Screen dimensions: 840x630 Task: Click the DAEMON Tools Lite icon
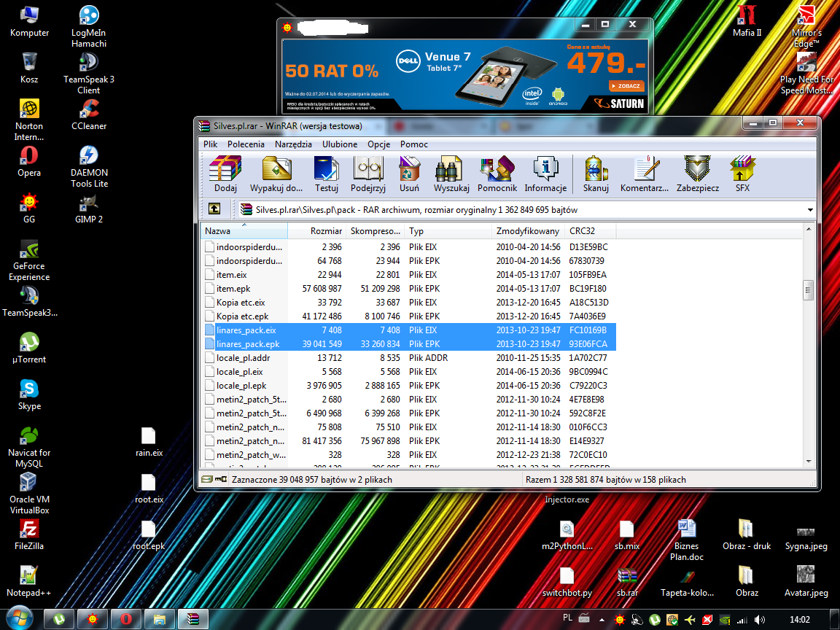point(89,166)
